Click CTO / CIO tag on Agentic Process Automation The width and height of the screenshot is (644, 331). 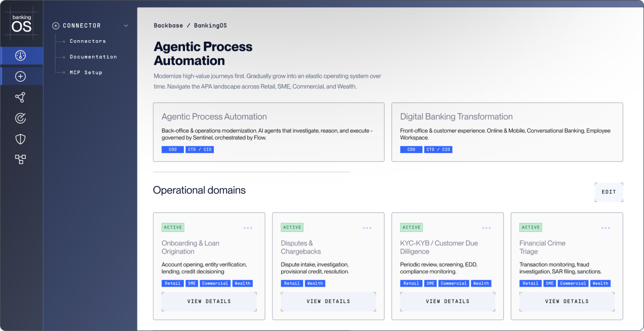199,150
